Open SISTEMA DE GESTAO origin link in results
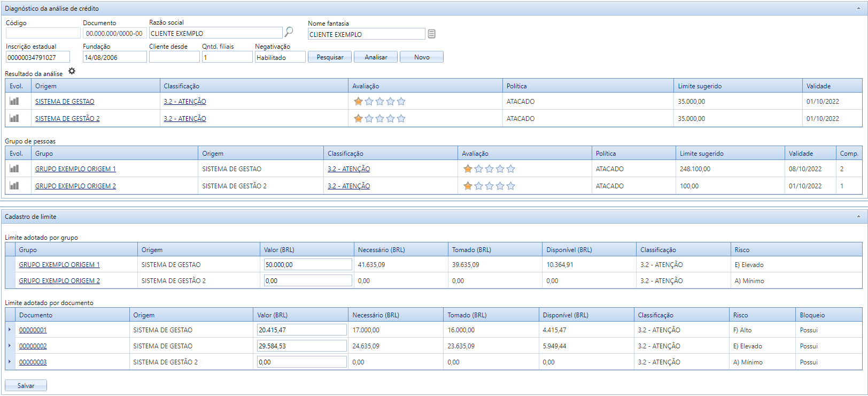 pos(65,102)
